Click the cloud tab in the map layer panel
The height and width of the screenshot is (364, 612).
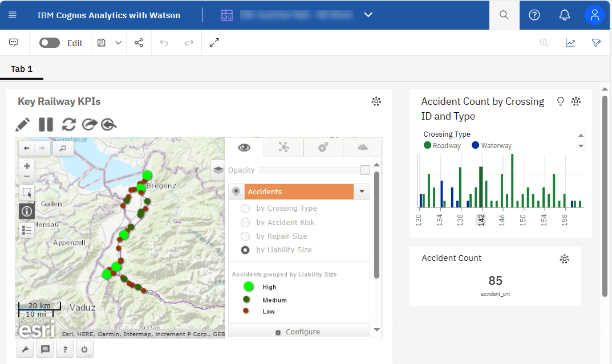coord(362,147)
